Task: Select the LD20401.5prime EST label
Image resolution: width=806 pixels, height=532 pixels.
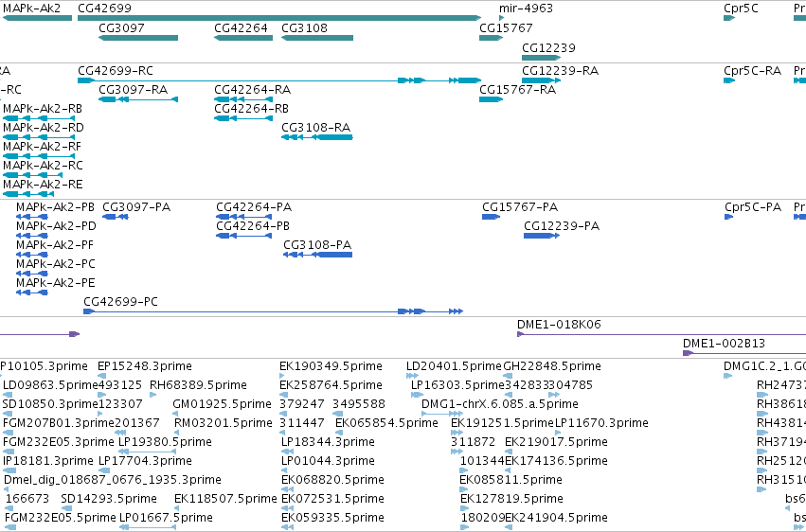Action: pos(455,366)
